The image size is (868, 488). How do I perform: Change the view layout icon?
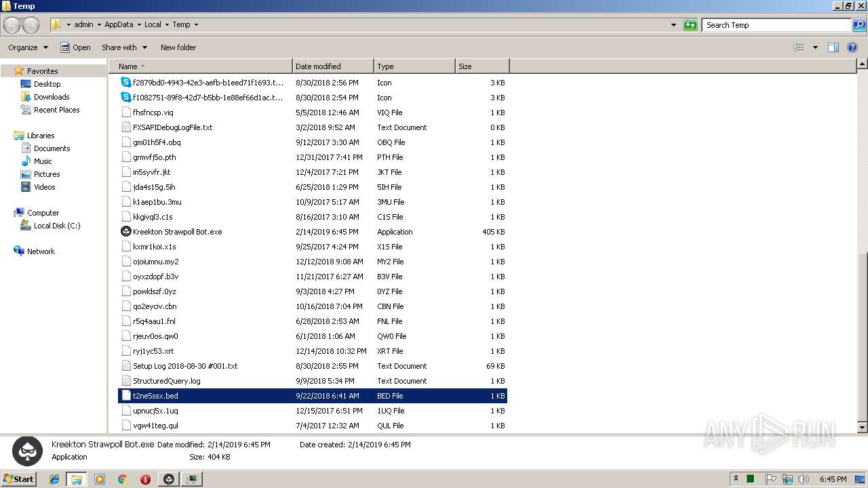click(x=799, y=47)
